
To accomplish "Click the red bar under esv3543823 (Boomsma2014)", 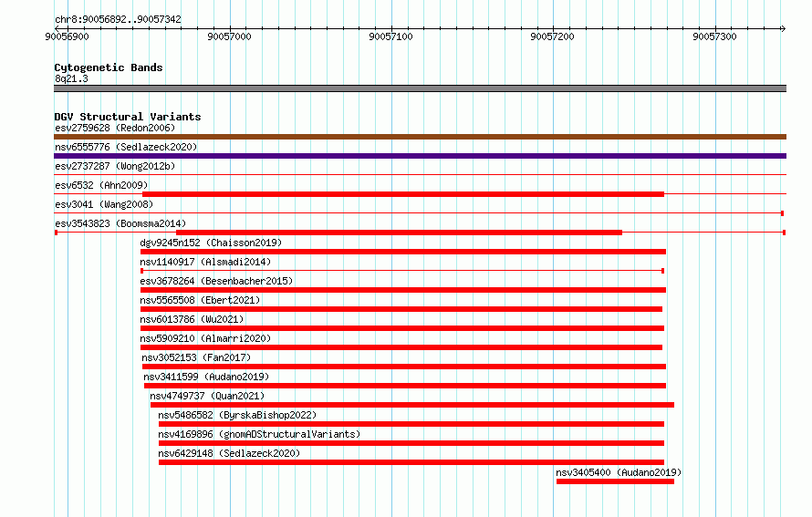I will tap(400, 233).
